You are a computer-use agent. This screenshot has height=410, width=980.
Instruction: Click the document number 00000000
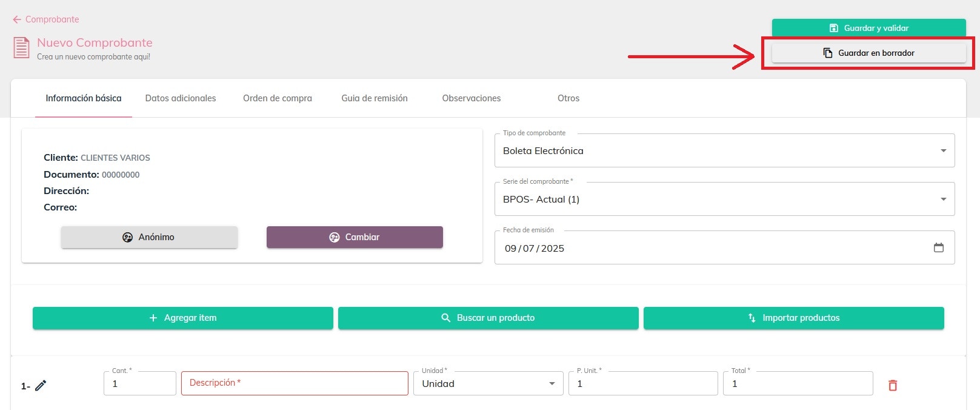pos(121,175)
